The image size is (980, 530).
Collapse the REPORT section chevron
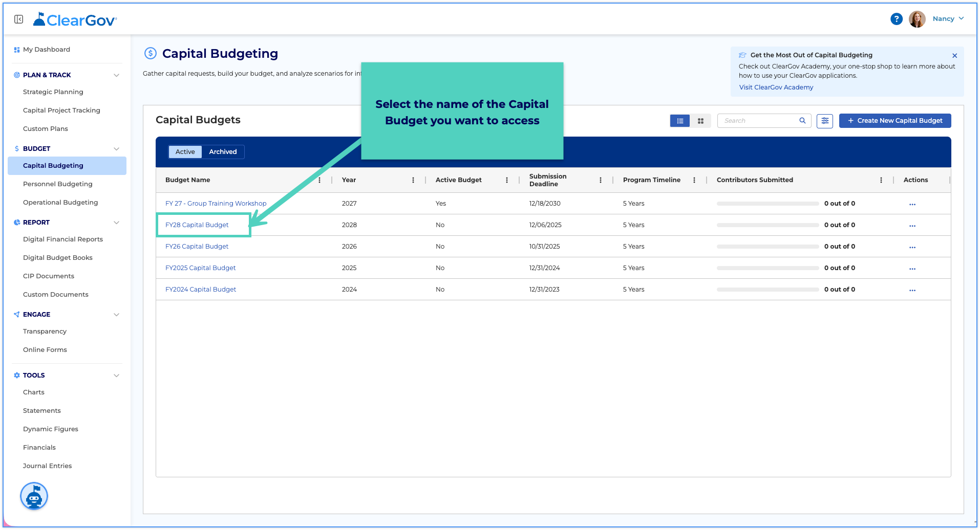[116, 223]
